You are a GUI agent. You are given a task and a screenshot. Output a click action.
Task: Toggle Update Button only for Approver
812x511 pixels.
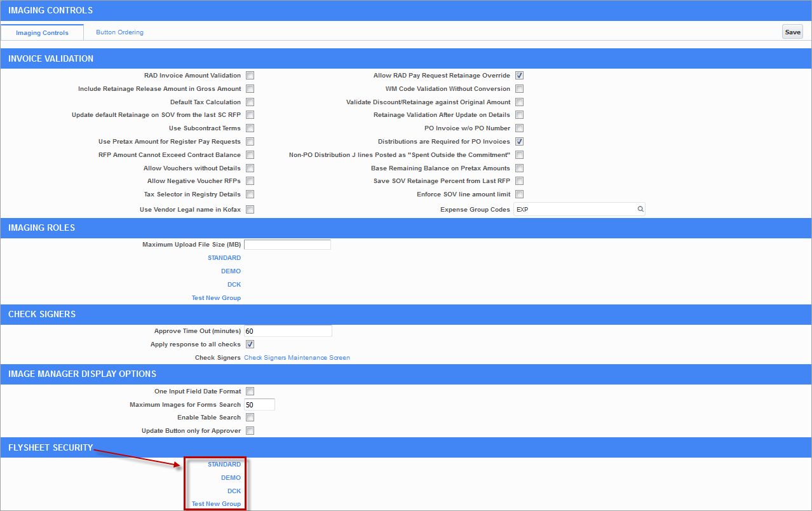250,431
